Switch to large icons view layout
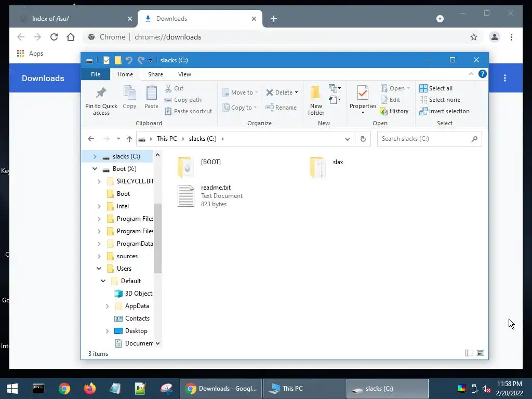Viewport: 532px width, 399px height. 481,353
